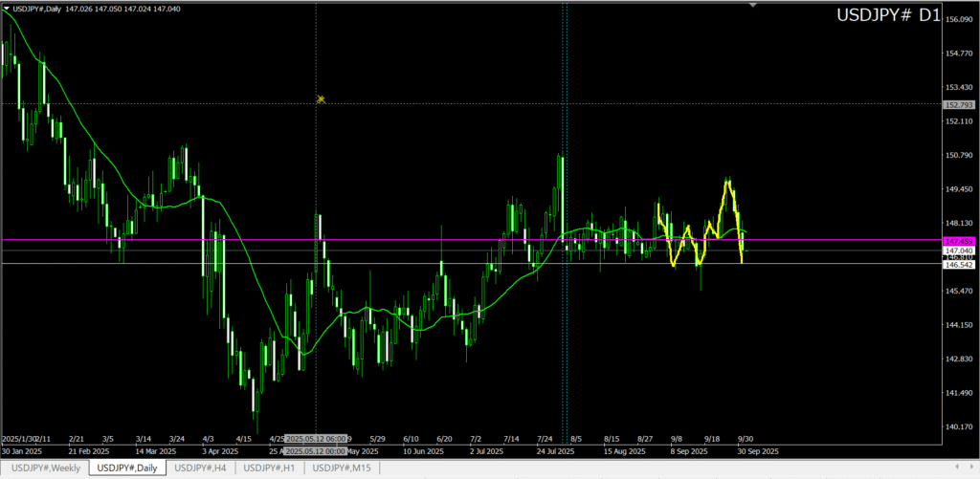Click the 156.090 level on price scale
This screenshot has height=479, width=980.
957,19
